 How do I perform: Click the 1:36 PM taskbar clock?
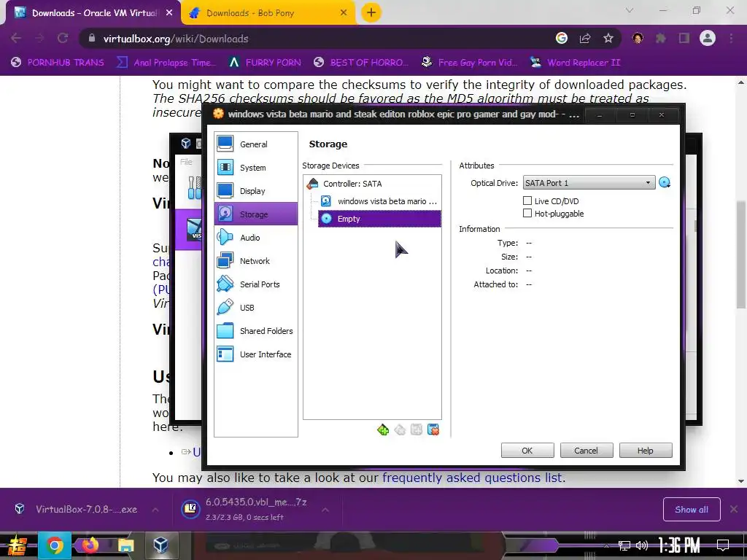click(x=679, y=545)
